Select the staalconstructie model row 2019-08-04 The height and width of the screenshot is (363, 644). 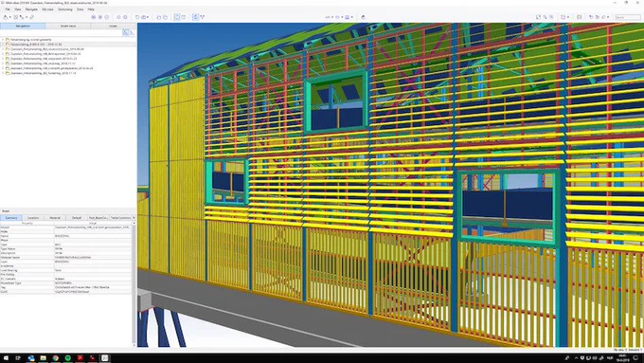click(47, 49)
